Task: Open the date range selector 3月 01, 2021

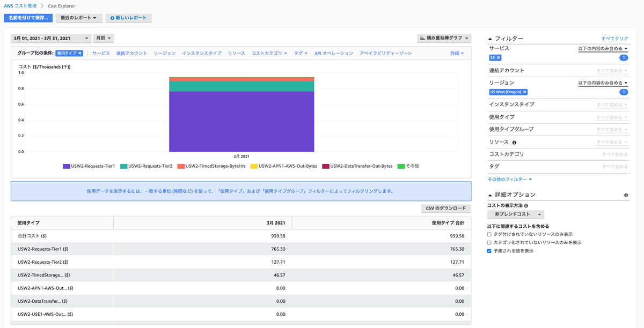Action: [x=51, y=38]
